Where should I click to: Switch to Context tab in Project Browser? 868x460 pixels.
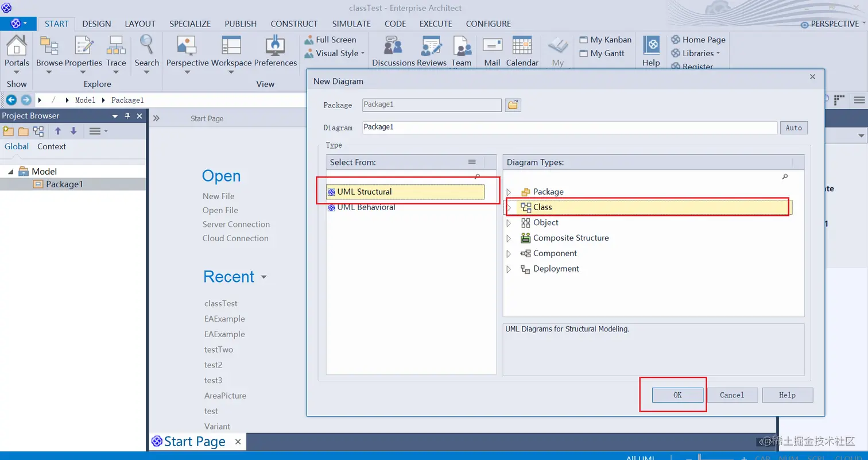point(52,146)
